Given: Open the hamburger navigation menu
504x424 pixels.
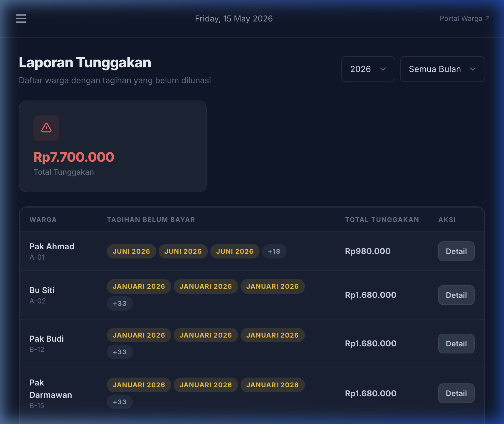Looking at the screenshot, I should 21,19.
